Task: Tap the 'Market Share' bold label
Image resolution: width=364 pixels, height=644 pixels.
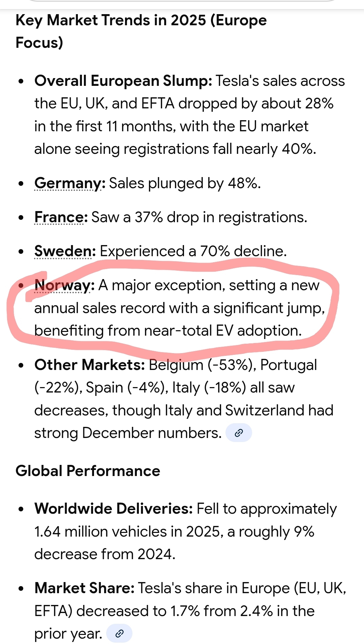Action: pyautogui.click(x=85, y=588)
